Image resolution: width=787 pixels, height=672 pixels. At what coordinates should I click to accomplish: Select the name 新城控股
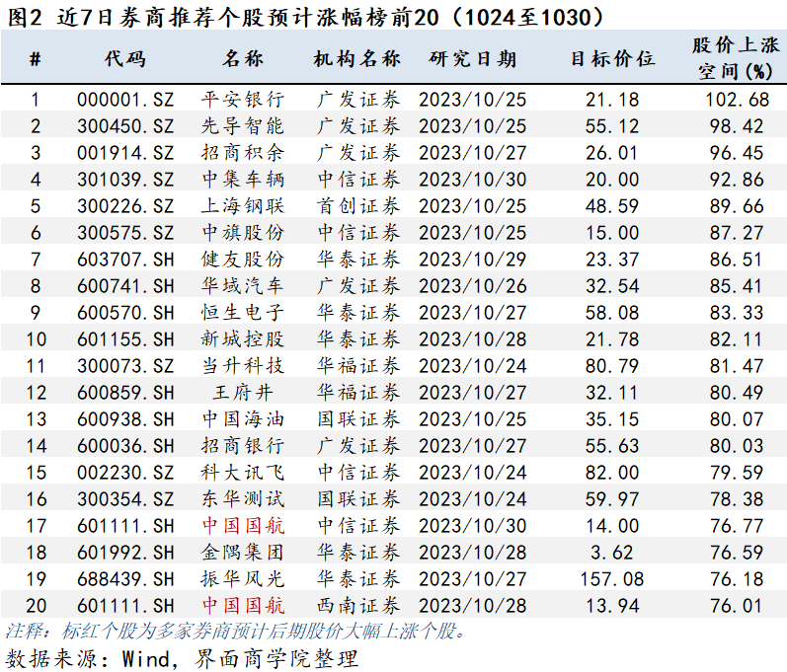pos(243,339)
